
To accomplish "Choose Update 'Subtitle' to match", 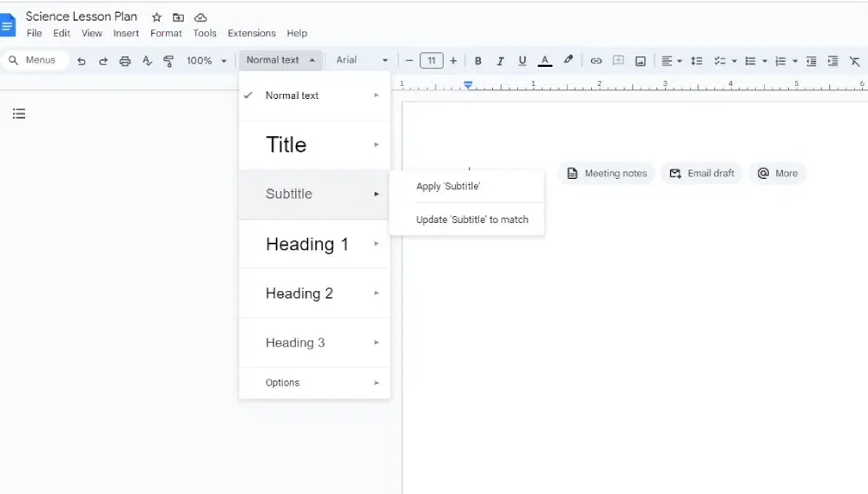I will (467, 220).
